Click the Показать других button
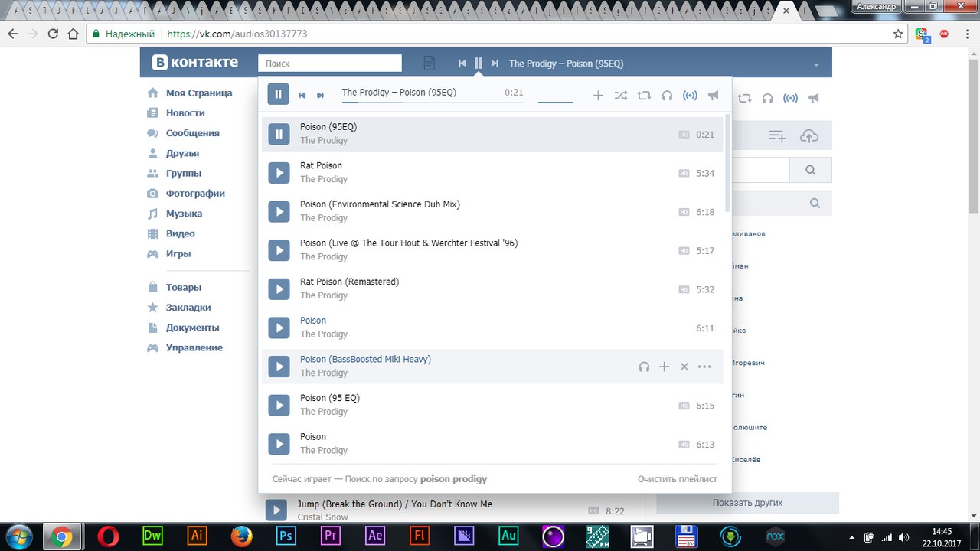 point(747,503)
